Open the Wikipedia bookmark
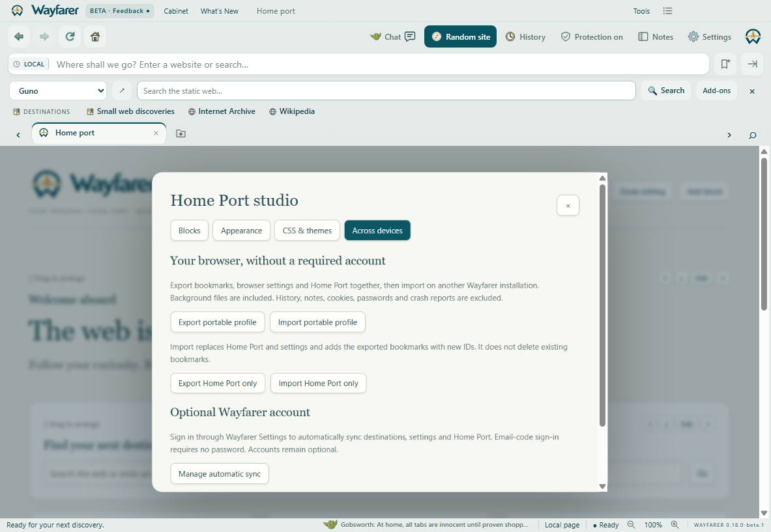 click(292, 111)
